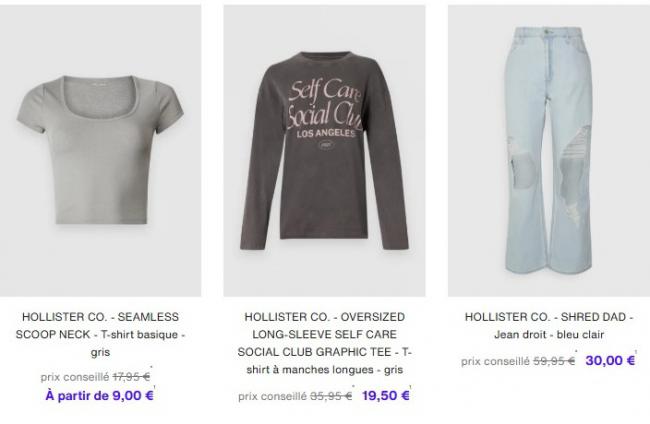Open the light blue ripped jeans photo
The image size is (650, 424).
click(549, 150)
